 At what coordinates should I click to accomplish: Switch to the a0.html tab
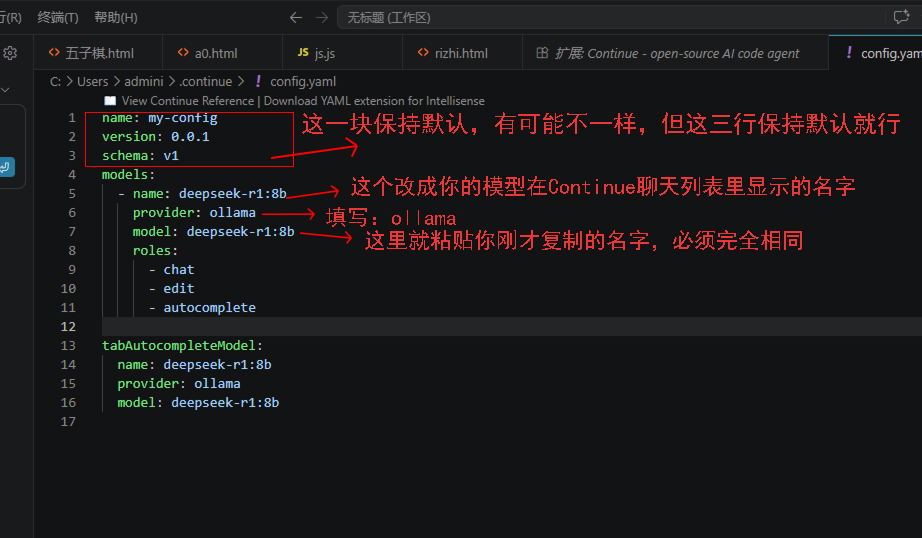[216, 53]
